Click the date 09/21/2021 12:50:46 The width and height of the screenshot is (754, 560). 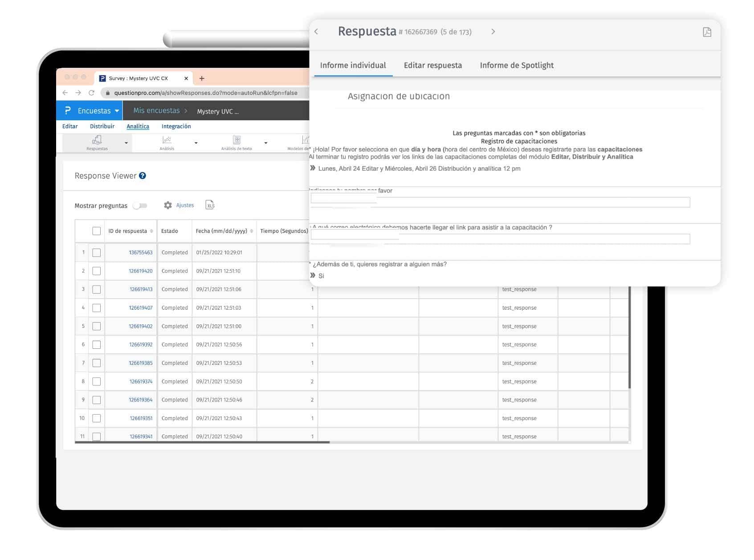pyautogui.click(x=219, y=400)
